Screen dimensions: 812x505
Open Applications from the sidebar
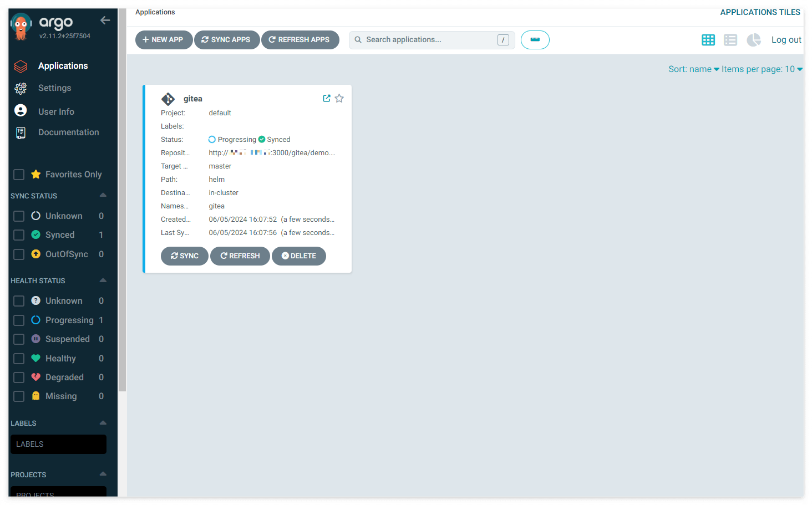click(63, 66)
